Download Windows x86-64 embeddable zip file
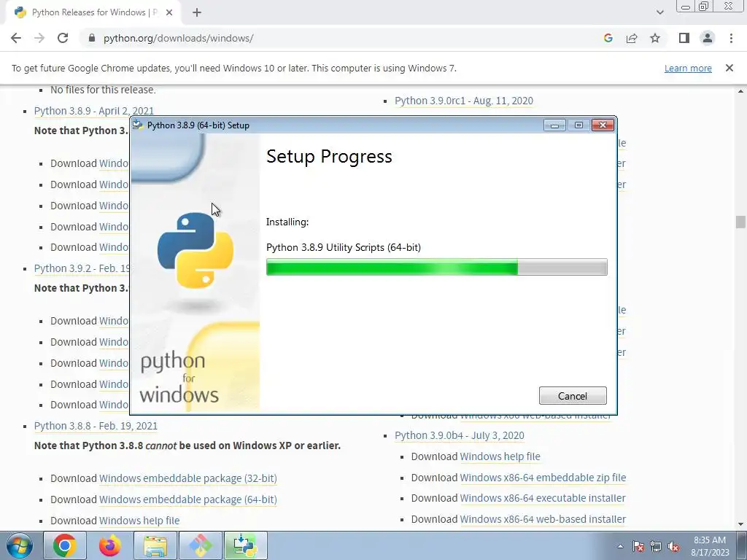The width and height of the screenshot is (747, 560). coord(543,478)
